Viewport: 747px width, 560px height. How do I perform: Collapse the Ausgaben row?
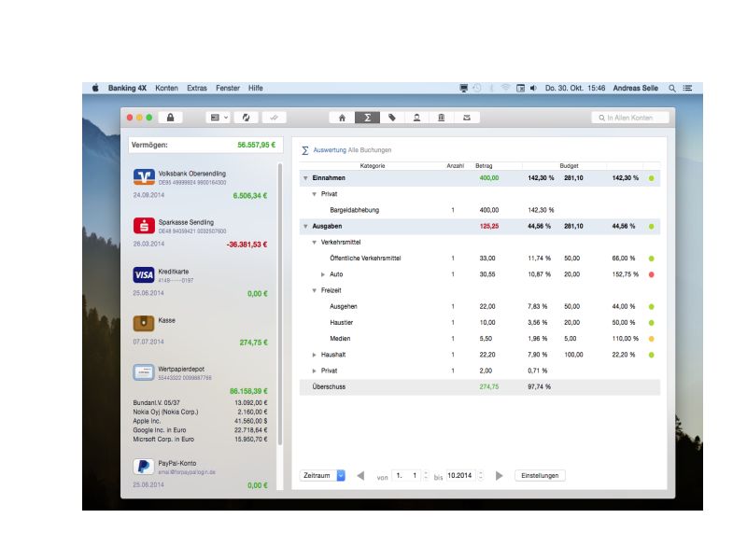[x=305, y=226]
